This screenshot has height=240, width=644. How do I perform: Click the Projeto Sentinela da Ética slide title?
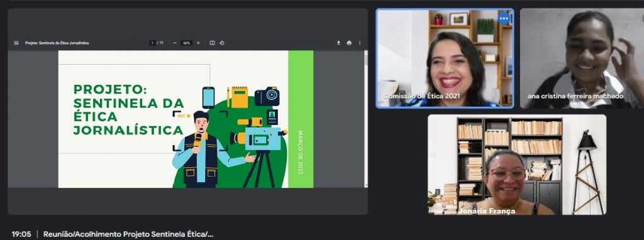pos(128,109)
